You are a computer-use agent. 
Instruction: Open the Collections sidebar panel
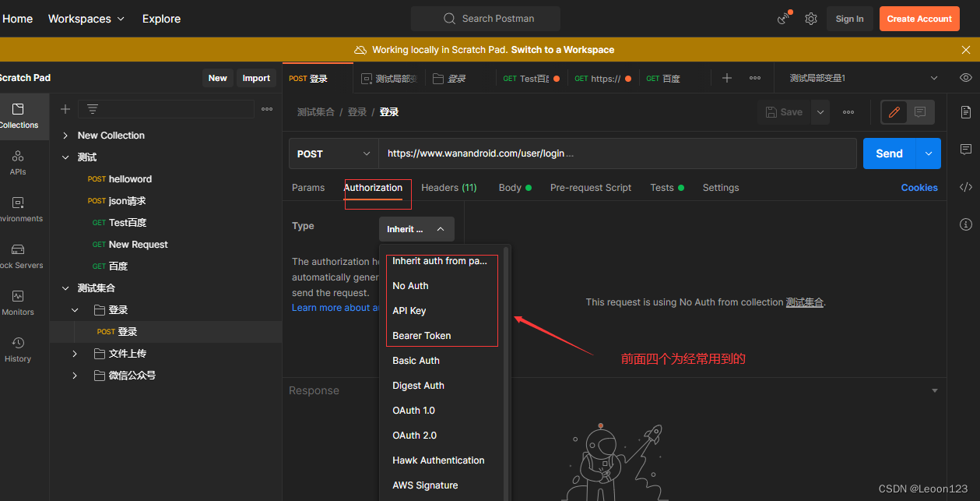tap(19, 115)
